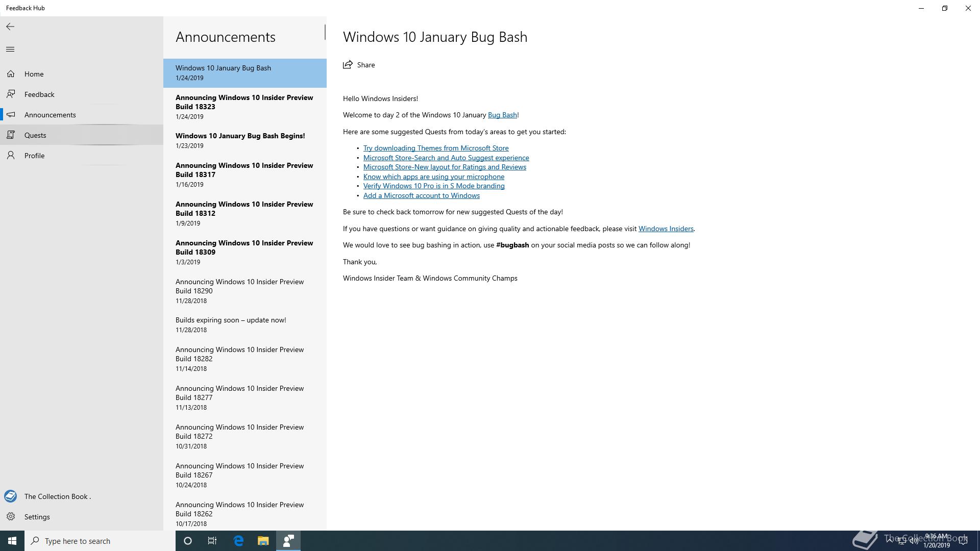This screenshot has width=980, height=551.
Task: Click the Quests icon in sidebar
Action: [11, 135]
